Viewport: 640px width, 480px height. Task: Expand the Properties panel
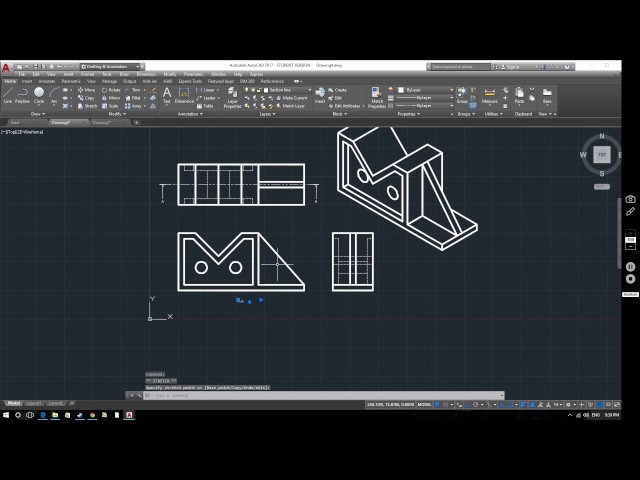click(409, 114)
